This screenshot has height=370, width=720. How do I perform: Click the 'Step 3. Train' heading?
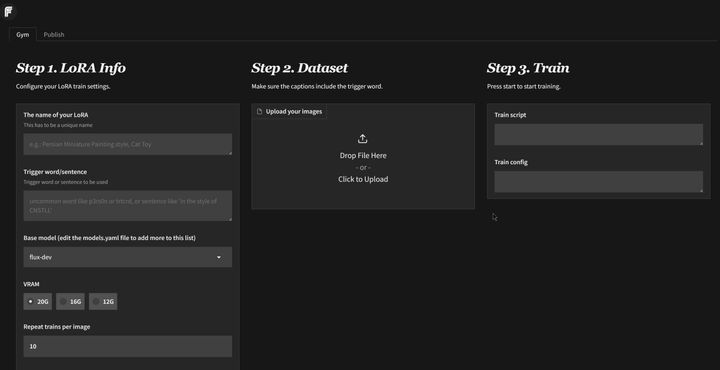[528, 68]
